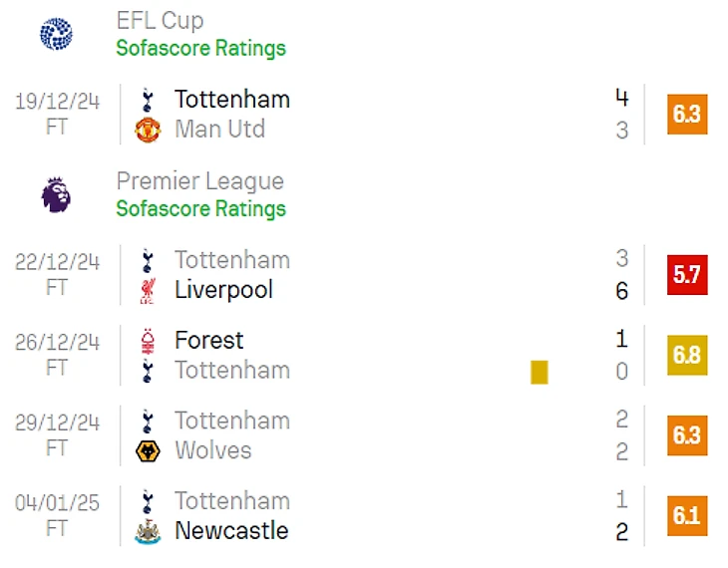Click the Newcastle club crest

(148, 532)
